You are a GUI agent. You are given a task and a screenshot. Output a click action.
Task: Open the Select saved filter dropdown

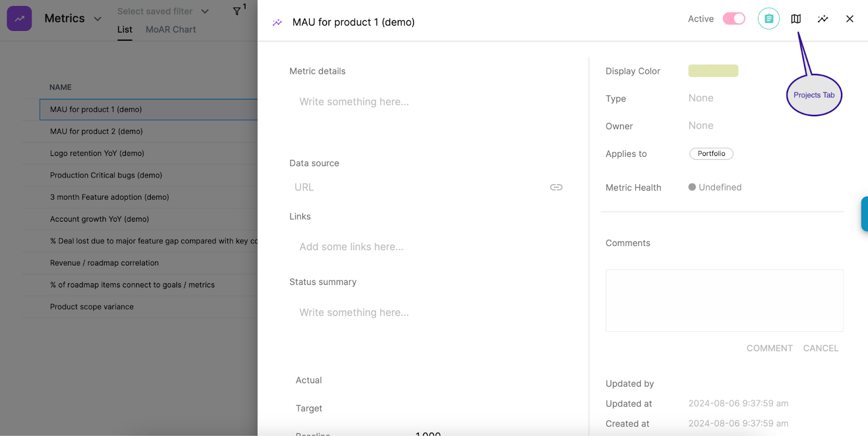click(163, 11)
